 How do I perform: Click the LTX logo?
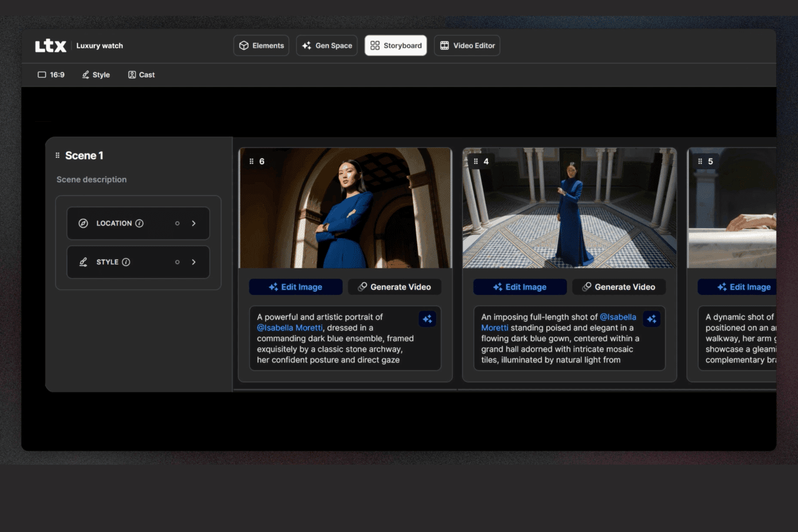tap(51, 46)
